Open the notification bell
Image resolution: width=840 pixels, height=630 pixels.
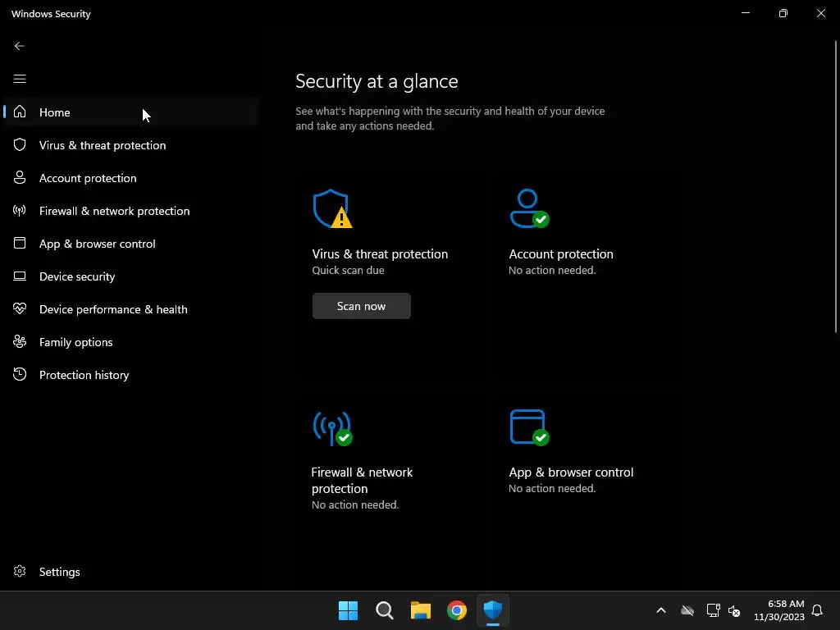(x=817, y=610)
